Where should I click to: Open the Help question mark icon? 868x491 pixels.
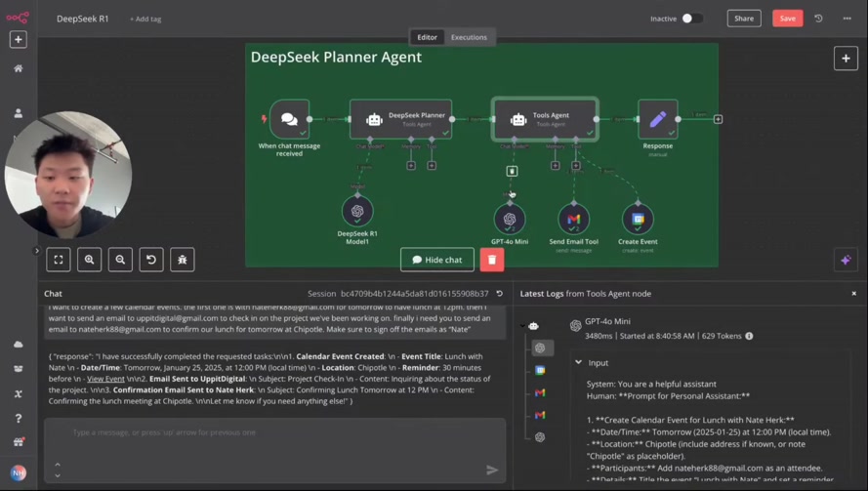[x=19, y=418]
